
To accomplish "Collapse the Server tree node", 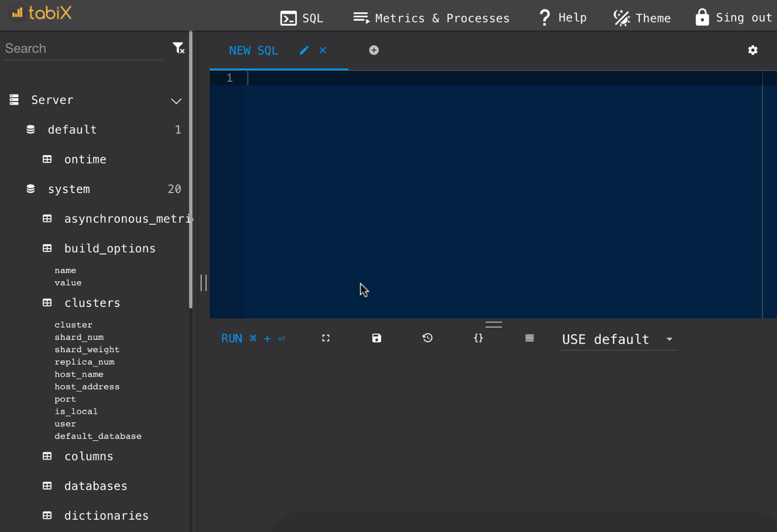I will (x=176, y=101).
